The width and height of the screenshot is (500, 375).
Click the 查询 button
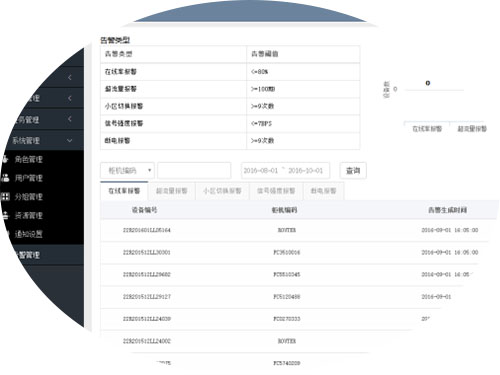pos(353,171)
